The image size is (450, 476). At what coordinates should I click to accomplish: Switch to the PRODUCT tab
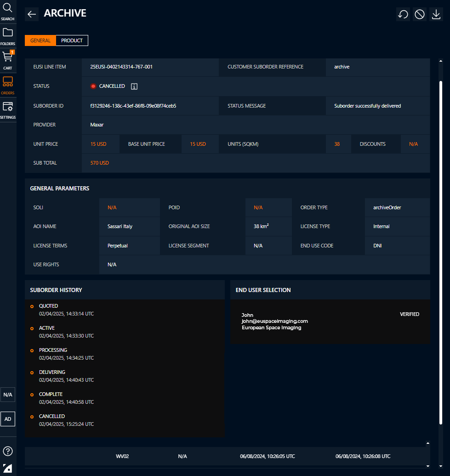(x=72, y=40)
